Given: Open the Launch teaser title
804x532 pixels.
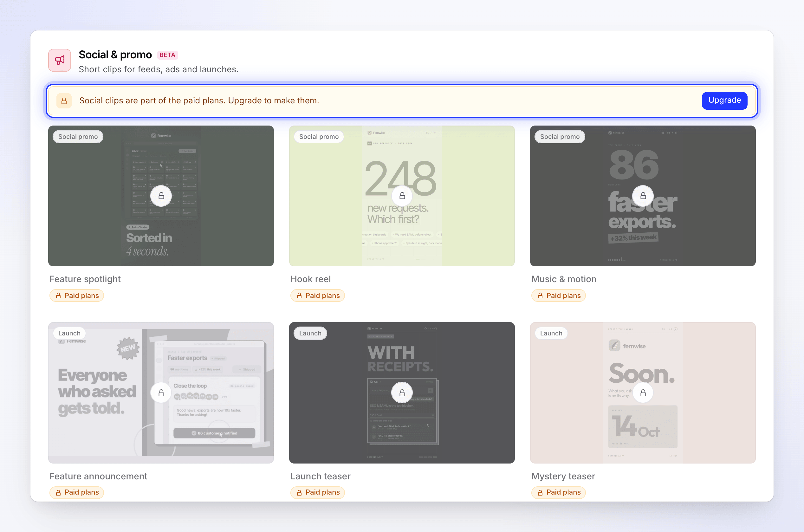Looking at the screenshot, I should click(320, 476).
